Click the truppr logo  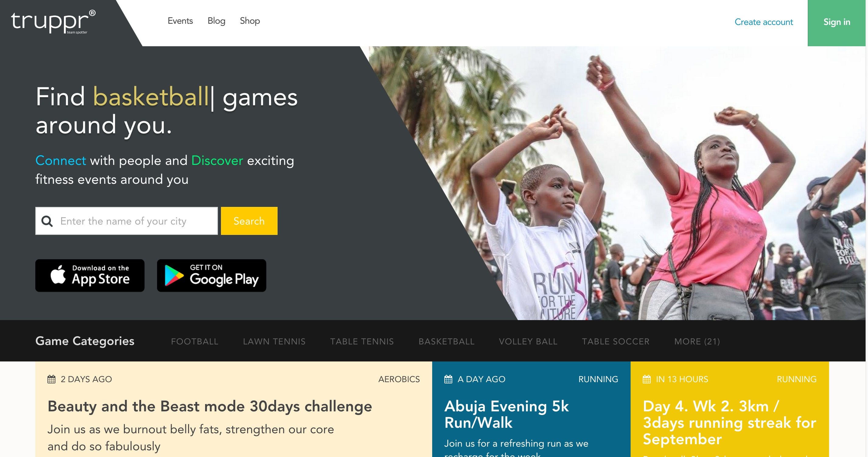coord(53,22)
